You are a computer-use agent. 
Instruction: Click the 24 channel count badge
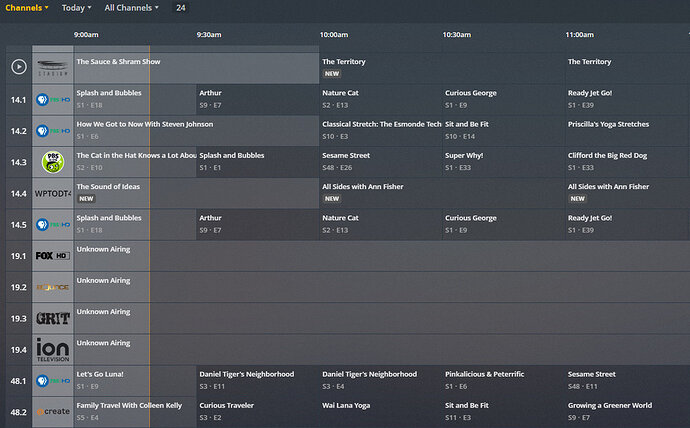pos(180,8)
